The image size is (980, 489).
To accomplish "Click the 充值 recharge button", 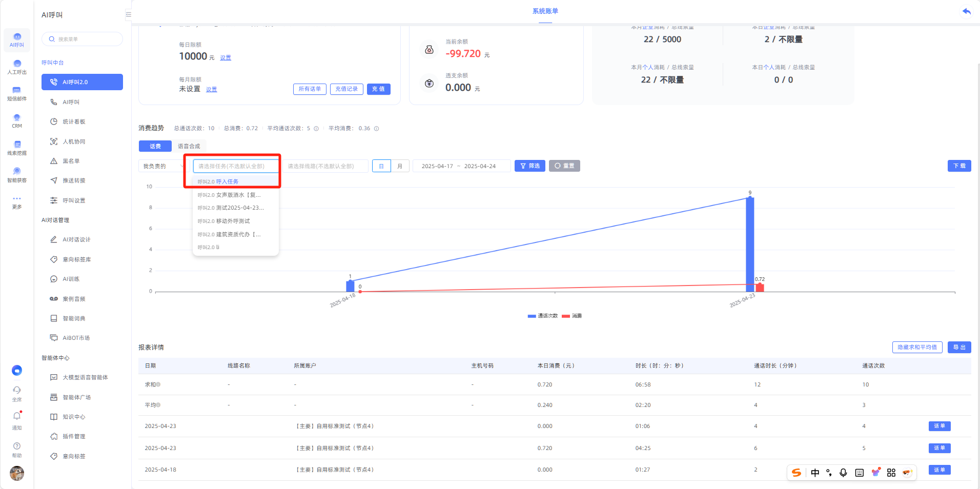I will click(379, 89).
